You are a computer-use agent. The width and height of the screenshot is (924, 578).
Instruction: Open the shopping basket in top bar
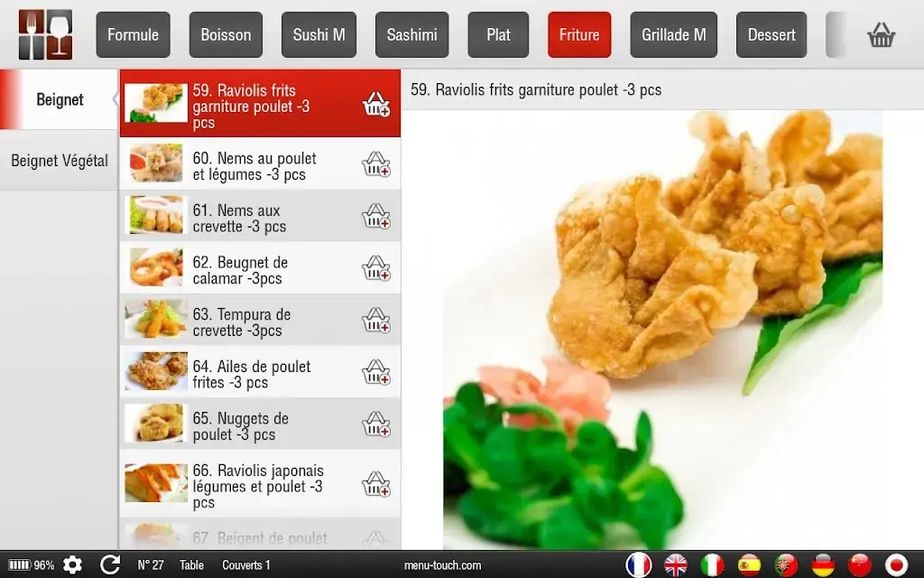881,35
